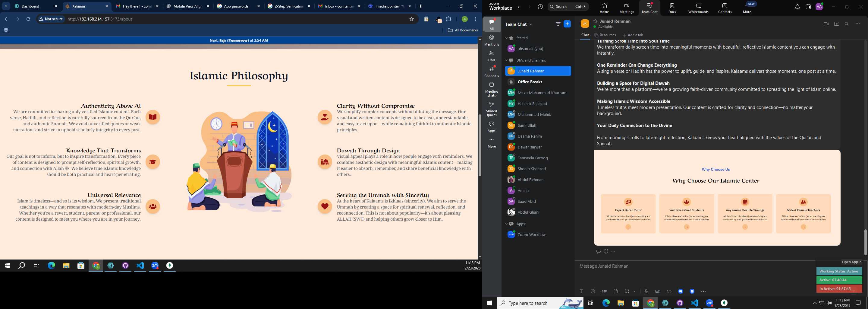Create a new chat with plus button
This screenshot has width=868, height=309.
[x=568, y=24]
